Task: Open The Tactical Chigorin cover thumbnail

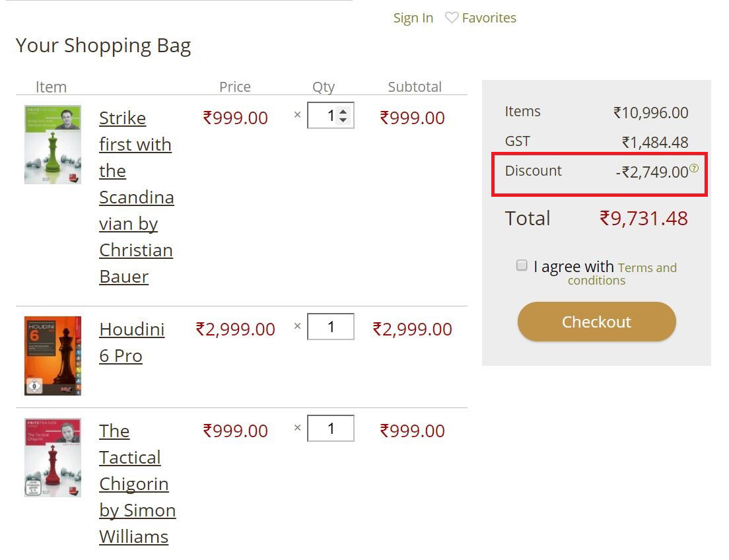Action: tap(53, 458)
